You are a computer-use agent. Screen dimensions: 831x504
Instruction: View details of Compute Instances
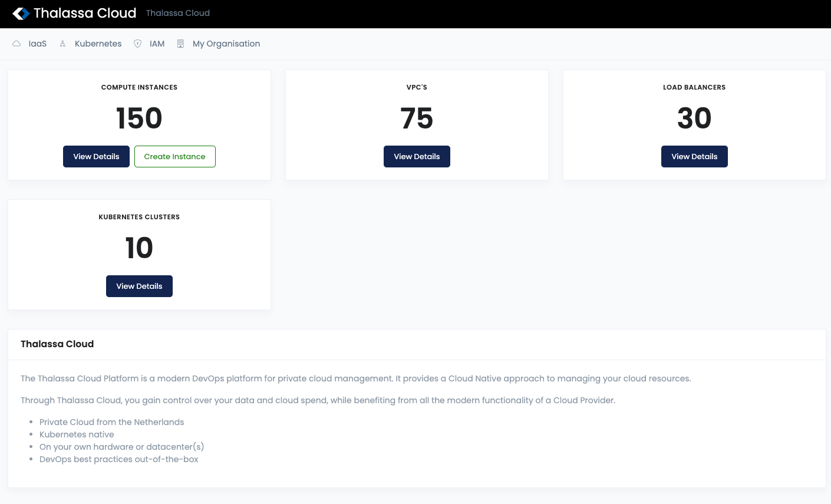click(x=96, y=157)
